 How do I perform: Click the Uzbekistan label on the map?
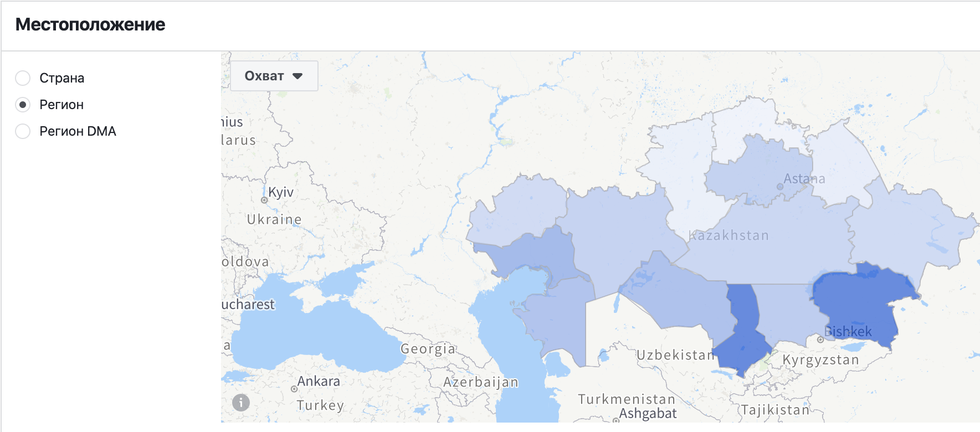(x=675, y=355)
